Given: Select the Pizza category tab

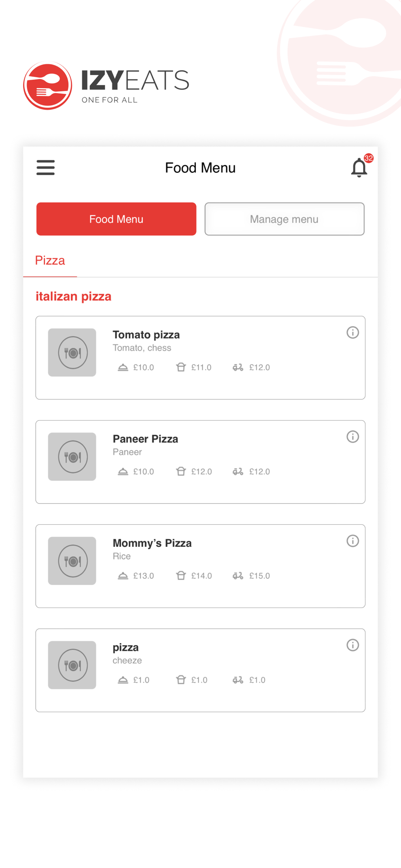Looking at the screenshot, I should pyautogui.click(x=50, y=260).
